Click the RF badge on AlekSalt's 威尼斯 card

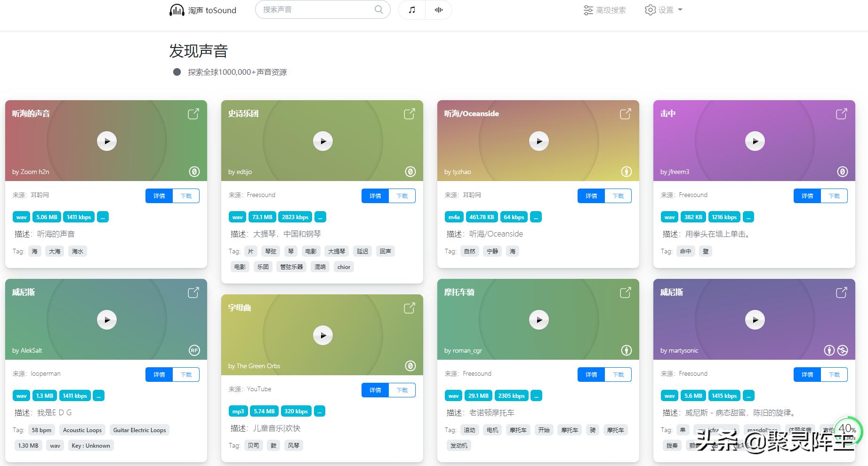[x=194, y=350]
